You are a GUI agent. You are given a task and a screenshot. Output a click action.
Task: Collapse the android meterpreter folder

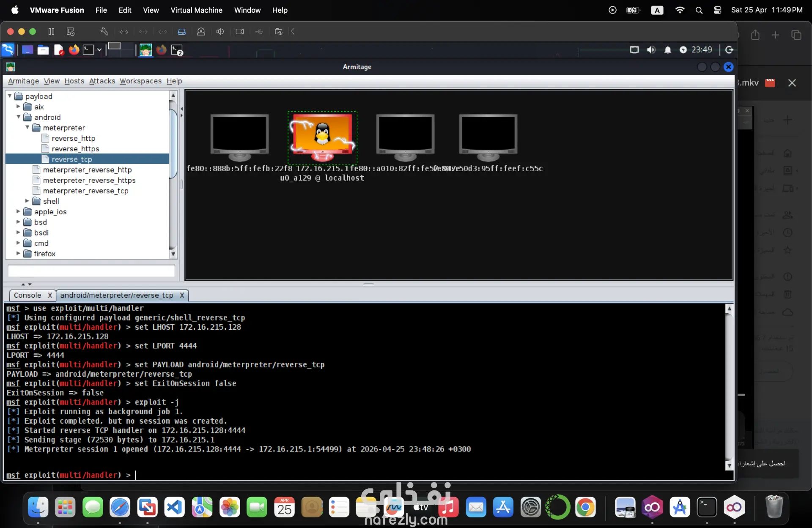tap(27, 127)
